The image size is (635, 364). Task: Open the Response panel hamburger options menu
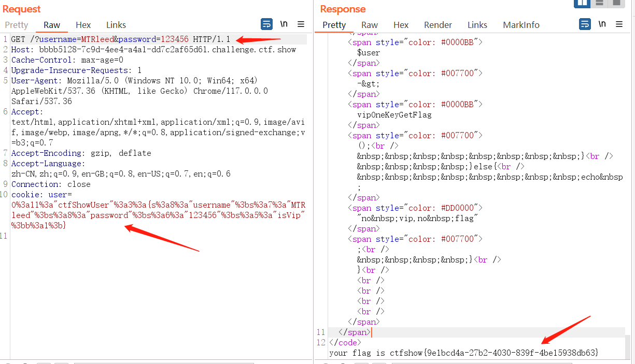coord(619,24)
